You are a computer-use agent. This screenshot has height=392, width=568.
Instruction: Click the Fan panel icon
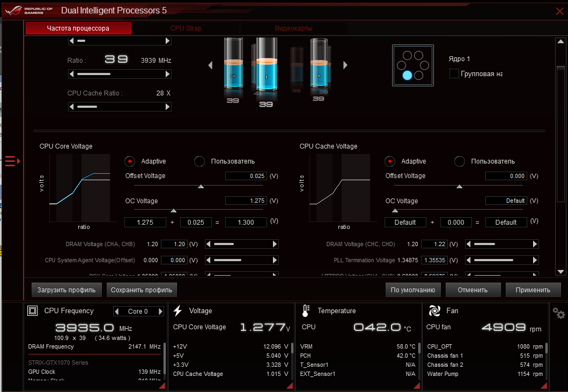point(434,311)
